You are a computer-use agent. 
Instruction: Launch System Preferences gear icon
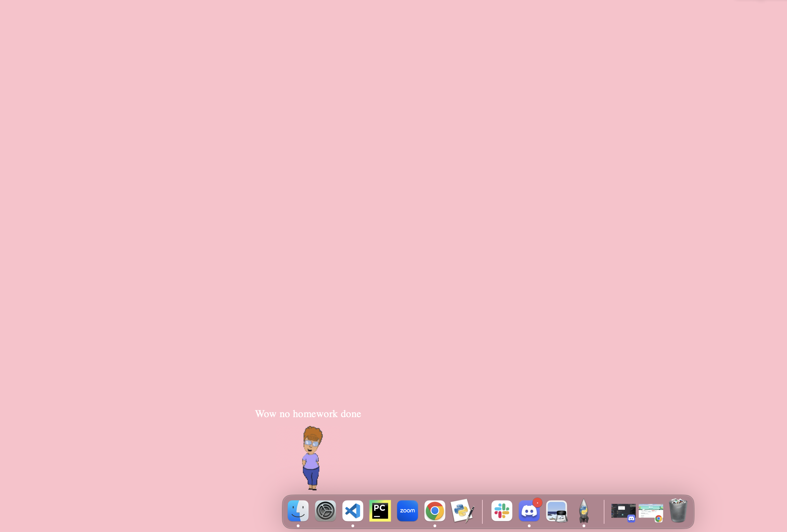coord(325,511)
